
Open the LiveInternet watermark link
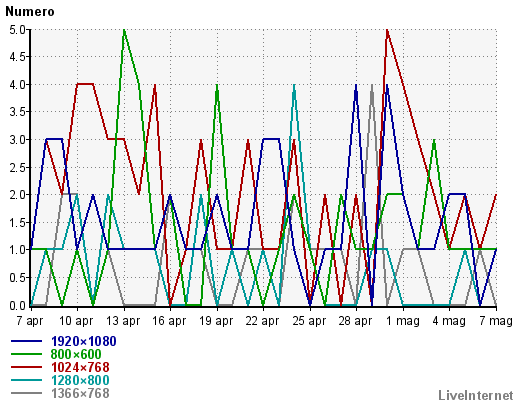click(476, 395)
